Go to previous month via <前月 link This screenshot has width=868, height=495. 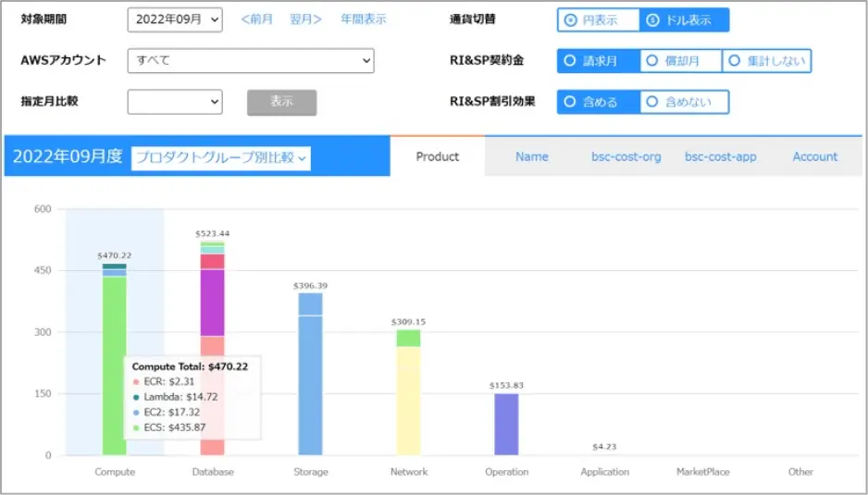tap(256, 19)
